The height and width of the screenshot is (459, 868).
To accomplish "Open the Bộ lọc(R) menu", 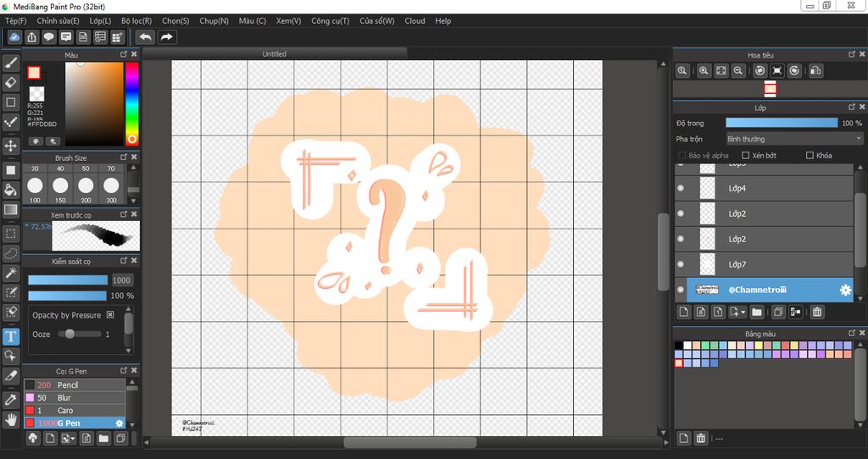I will tap(136, 20).
